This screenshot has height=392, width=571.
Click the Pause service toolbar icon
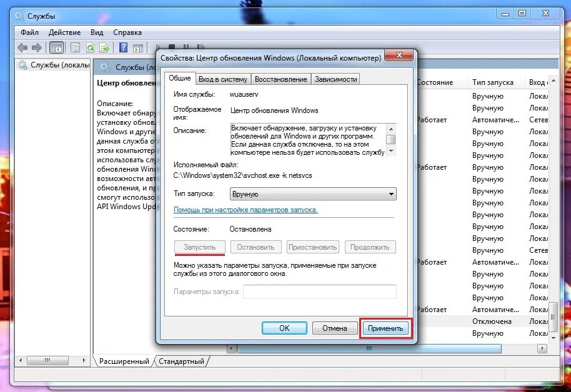186,46
